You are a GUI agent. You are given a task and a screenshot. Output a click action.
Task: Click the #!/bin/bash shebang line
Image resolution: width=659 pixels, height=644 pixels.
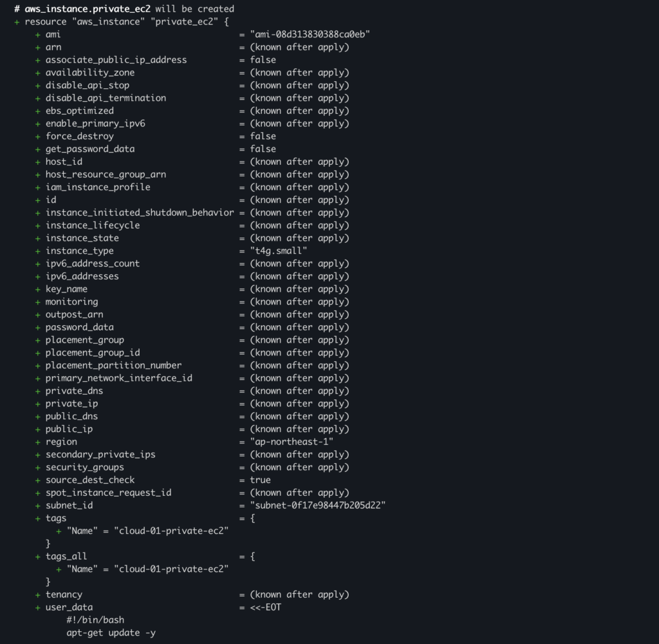pyautogui.click(x=95, y=620)
